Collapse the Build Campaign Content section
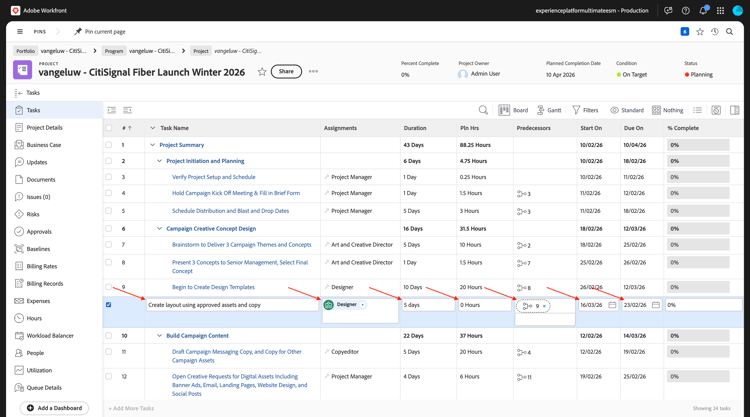The width and height of the screenshot is (750, 417). (159, 336)
